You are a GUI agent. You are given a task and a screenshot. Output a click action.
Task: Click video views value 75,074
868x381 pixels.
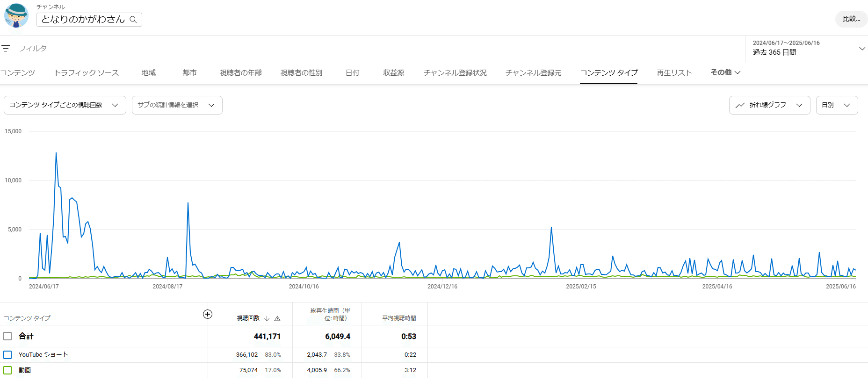tap(248, 370)
